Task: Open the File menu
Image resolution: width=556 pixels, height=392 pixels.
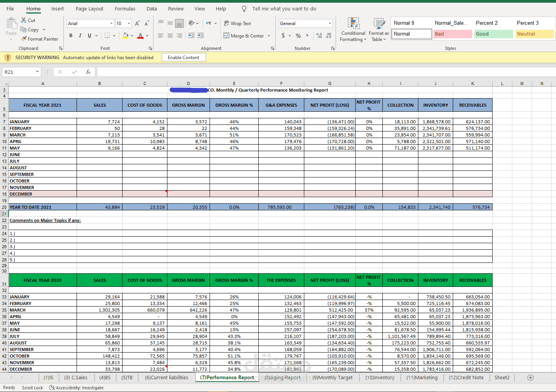Action: click(10, 9)
